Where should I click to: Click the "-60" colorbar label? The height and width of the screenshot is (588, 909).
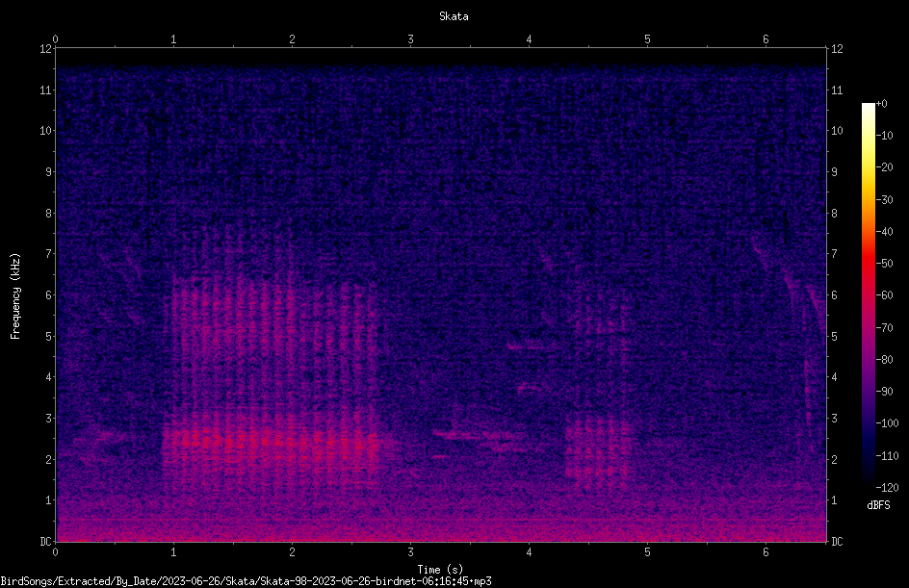point(884,295)
